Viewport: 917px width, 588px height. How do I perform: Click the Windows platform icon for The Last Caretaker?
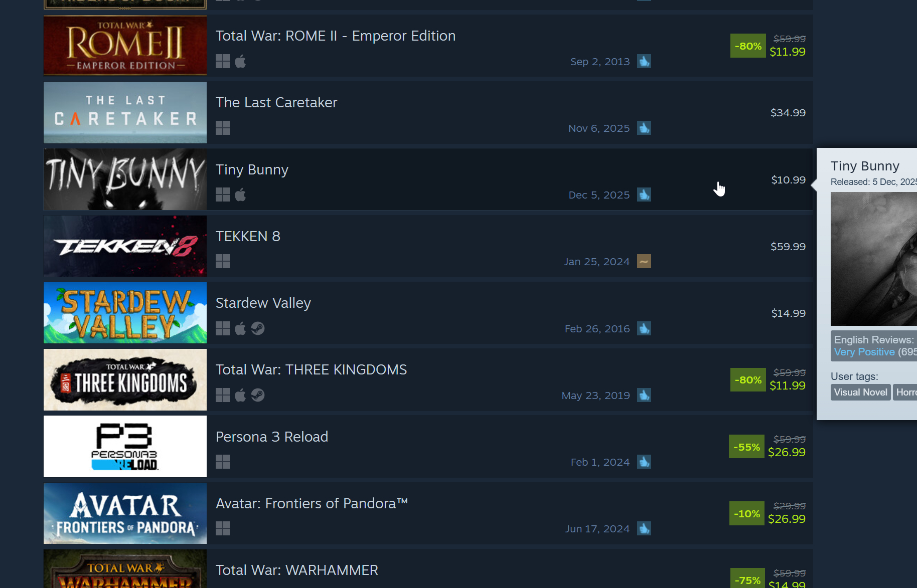pos(223,128)
